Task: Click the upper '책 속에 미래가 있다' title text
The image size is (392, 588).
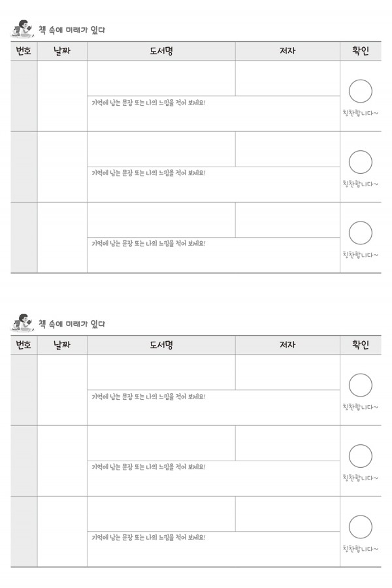Action: [72, 29]
